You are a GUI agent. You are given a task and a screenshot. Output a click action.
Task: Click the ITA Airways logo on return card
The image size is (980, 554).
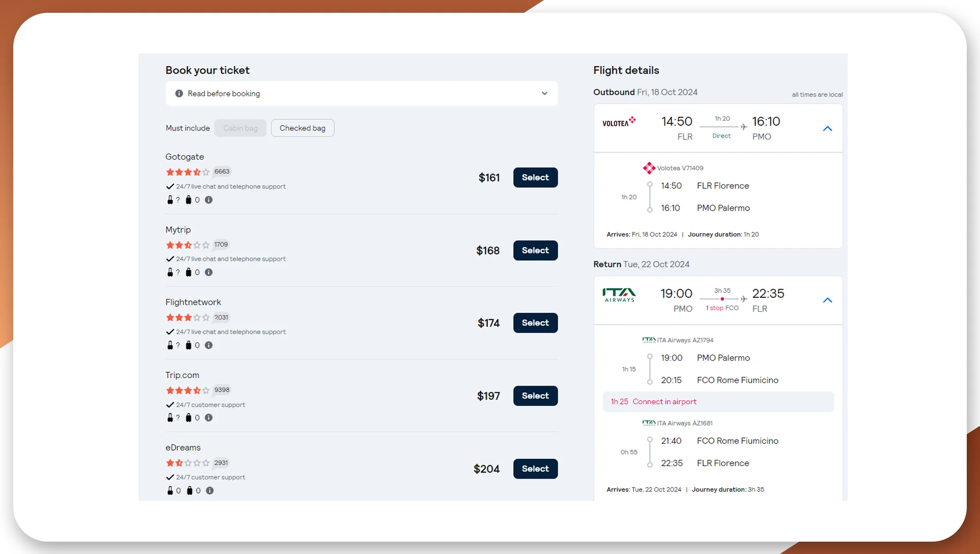tap(619, 295)
